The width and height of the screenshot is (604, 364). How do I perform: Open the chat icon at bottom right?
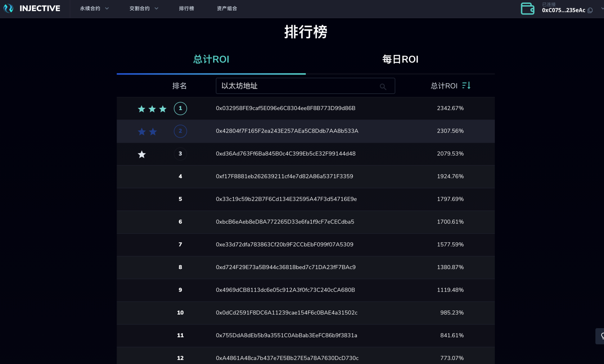point(601,336)
